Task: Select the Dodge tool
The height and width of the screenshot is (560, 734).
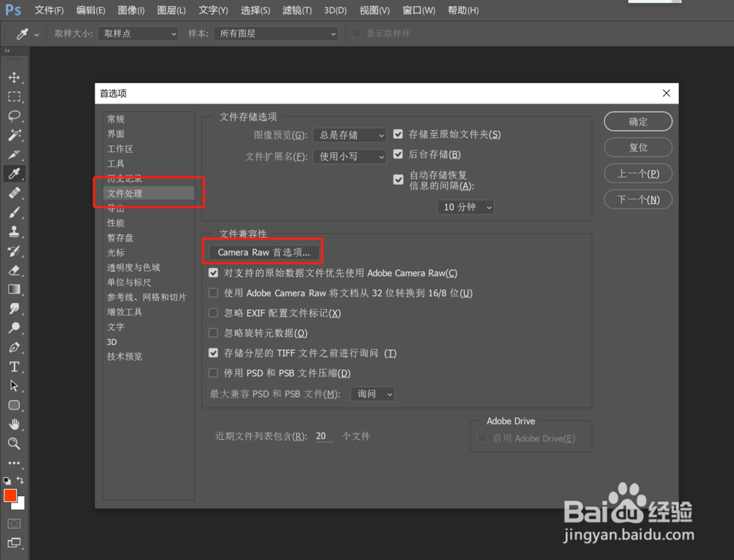Action: click(x=14, y=328)
